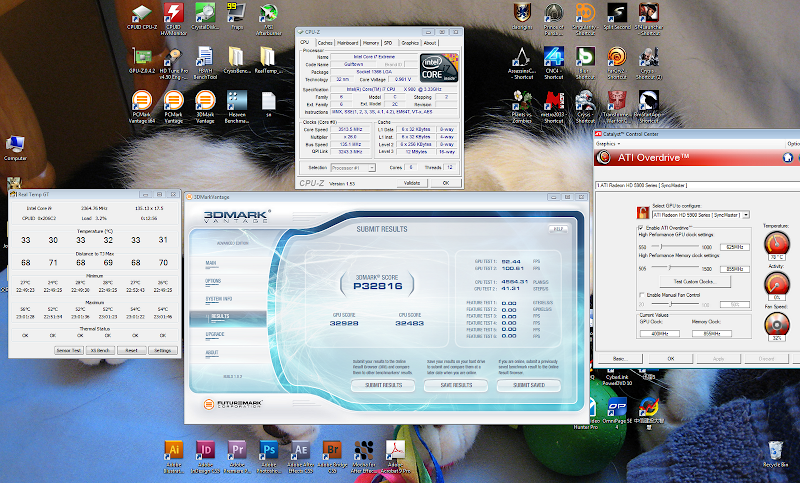Open the CPUID HWMonitor desktop icon
The image size is (800, 483).
point(173,19)
